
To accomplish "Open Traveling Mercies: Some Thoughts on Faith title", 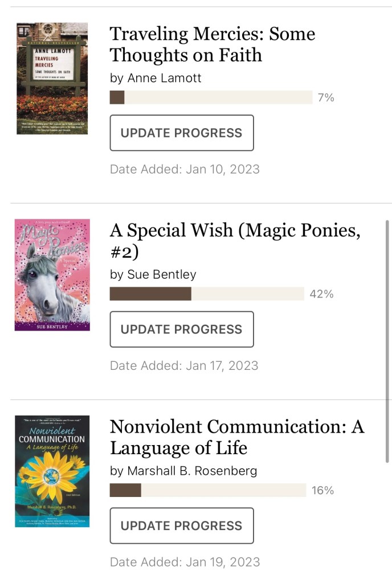I will [211, 44].
